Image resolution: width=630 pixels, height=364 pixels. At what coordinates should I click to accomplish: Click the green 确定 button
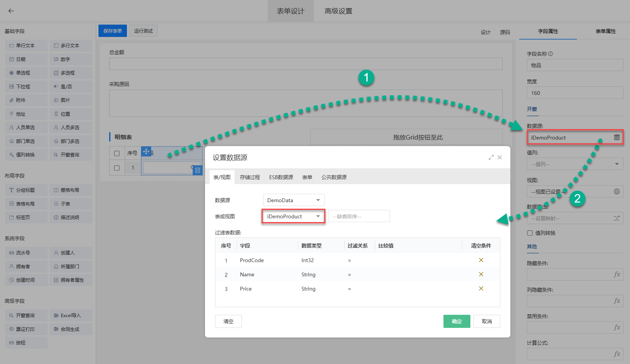click(x=457, y=321)
